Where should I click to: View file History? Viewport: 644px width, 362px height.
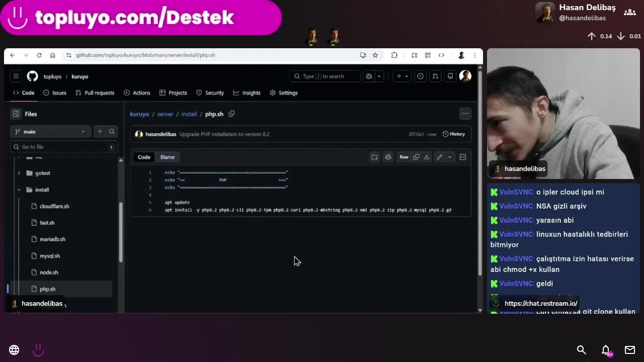pyautogui.click(x=453, y=134)
